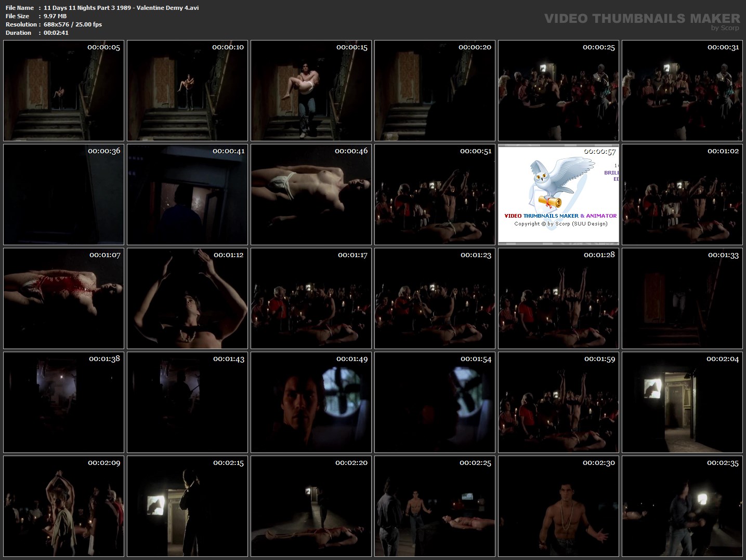Click the resolution value '688x576 / 25.00 fps'

click(x=73, y=24)
